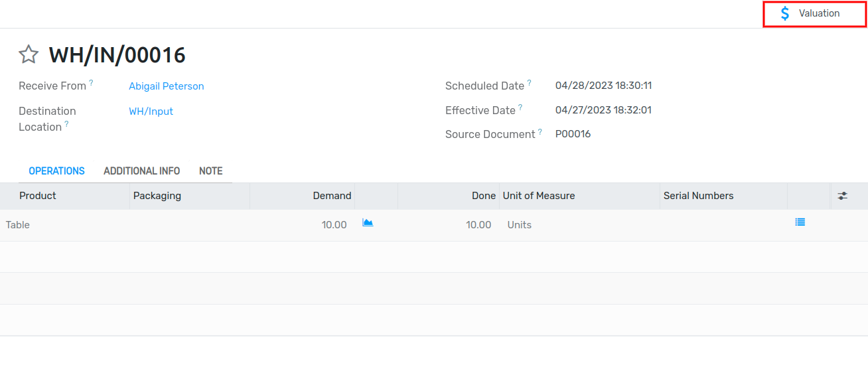Open the optional columns settings icon
Image resolution: width=868 pixels, height=365 pixels.
843,196
